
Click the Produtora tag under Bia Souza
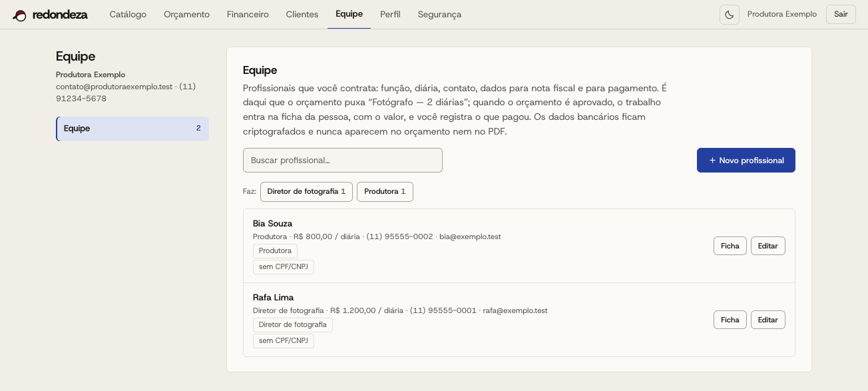(x=275, y=251)
